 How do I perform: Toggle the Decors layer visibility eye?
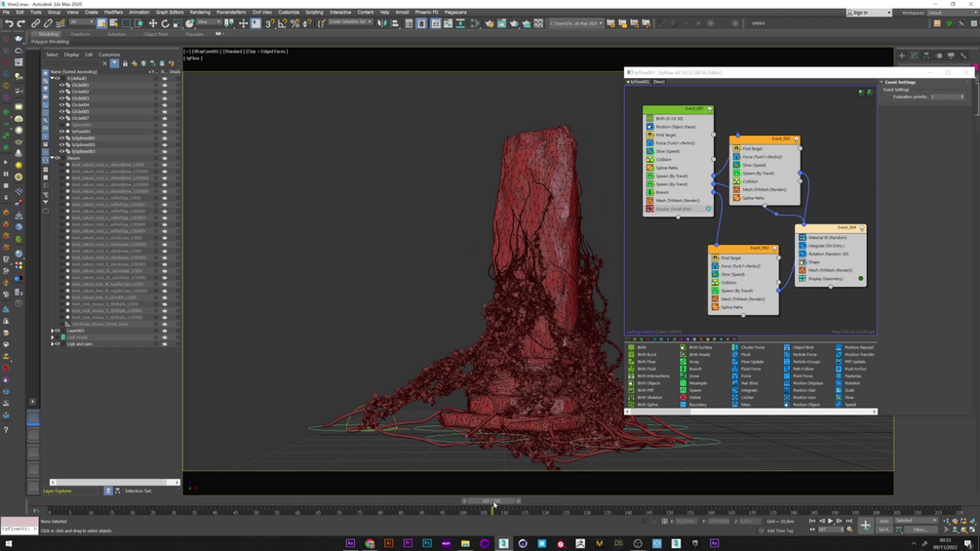point(58,158)
